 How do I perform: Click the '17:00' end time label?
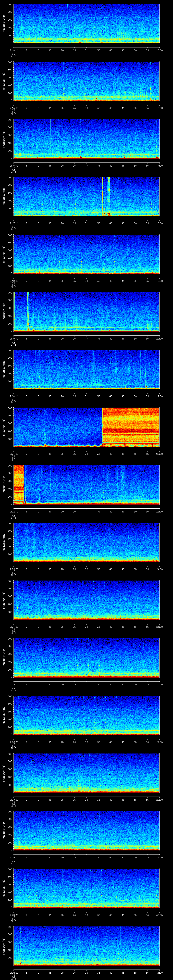point(160,166)
